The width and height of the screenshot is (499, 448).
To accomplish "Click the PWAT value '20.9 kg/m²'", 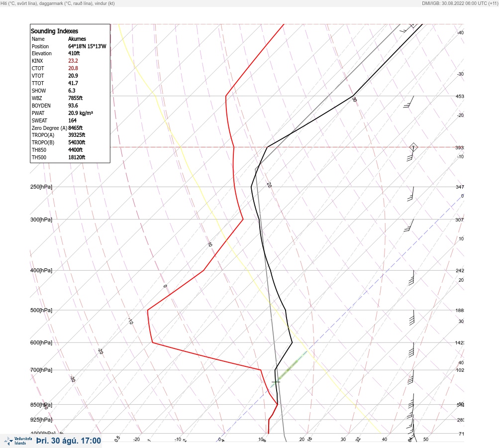I will coord(81,113).
